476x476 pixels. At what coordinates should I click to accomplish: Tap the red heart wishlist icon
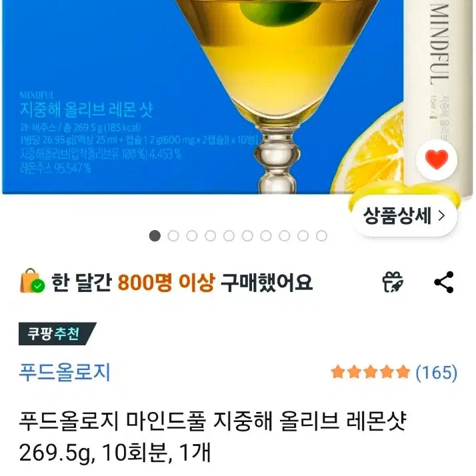pos(437,160)
